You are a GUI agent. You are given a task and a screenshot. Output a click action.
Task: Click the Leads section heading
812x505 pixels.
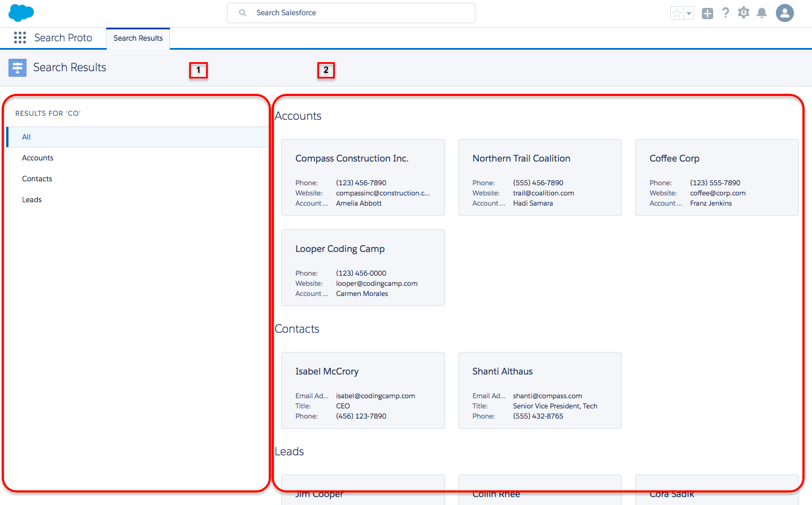(x=289, y=451)
